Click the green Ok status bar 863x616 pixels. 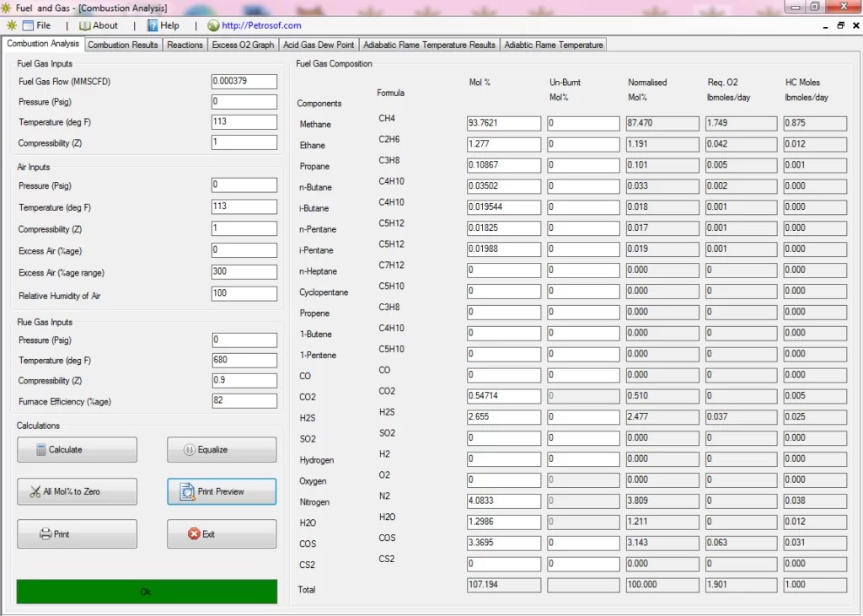145,592
